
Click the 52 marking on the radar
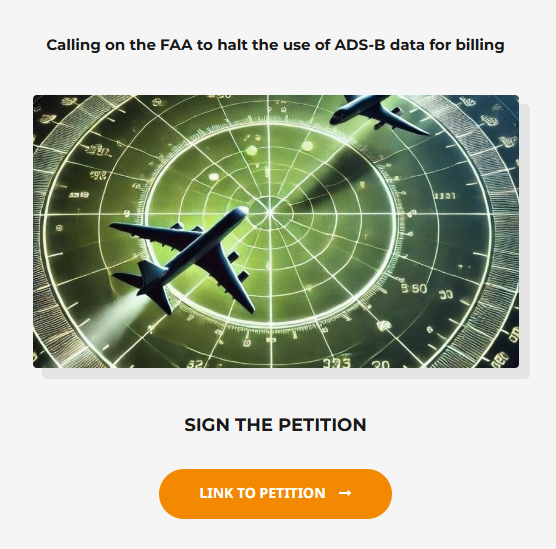tap(195, 364)
